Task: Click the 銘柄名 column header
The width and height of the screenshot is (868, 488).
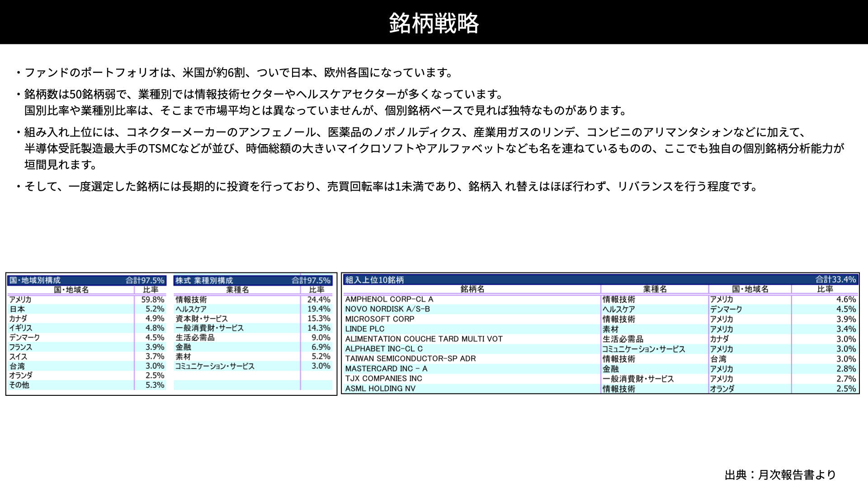Action: [472, 289]
